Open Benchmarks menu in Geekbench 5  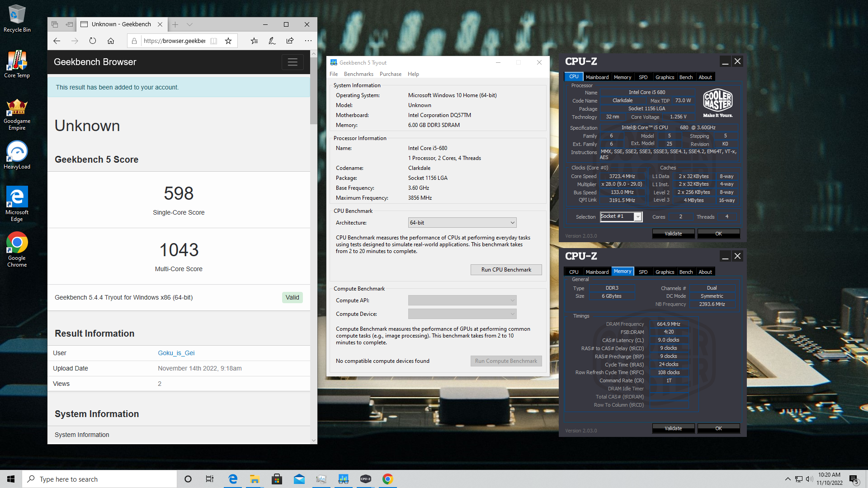click(359, 74)
